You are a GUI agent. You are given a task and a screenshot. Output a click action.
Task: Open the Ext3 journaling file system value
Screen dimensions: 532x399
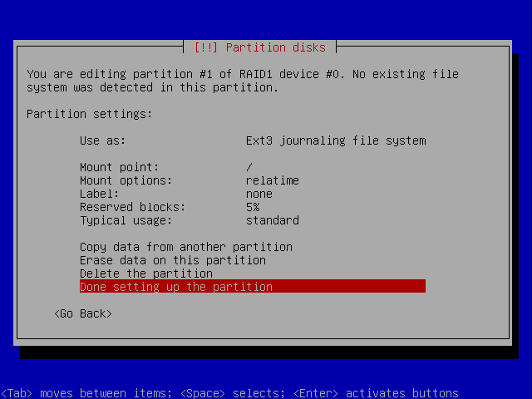(335, 140)
